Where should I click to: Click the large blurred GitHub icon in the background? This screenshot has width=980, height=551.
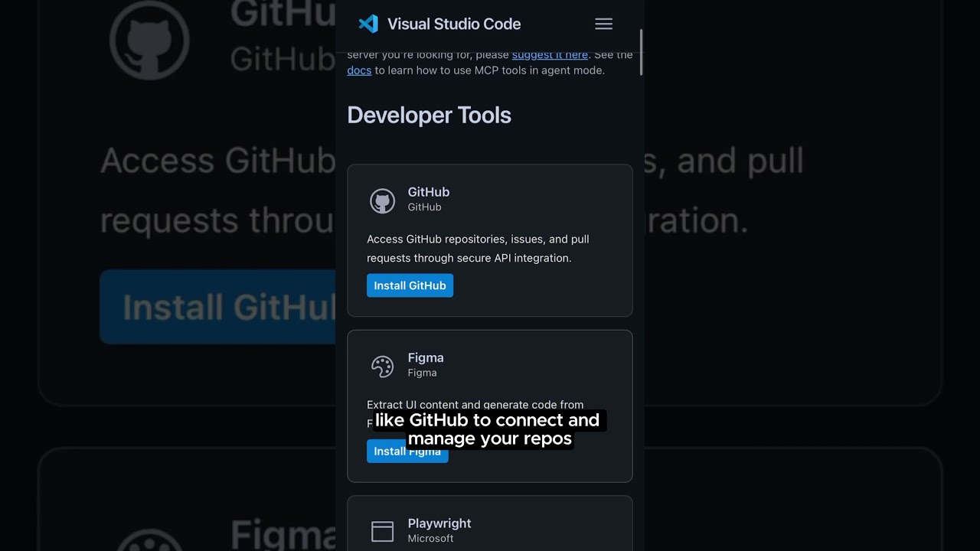point(149,40)
